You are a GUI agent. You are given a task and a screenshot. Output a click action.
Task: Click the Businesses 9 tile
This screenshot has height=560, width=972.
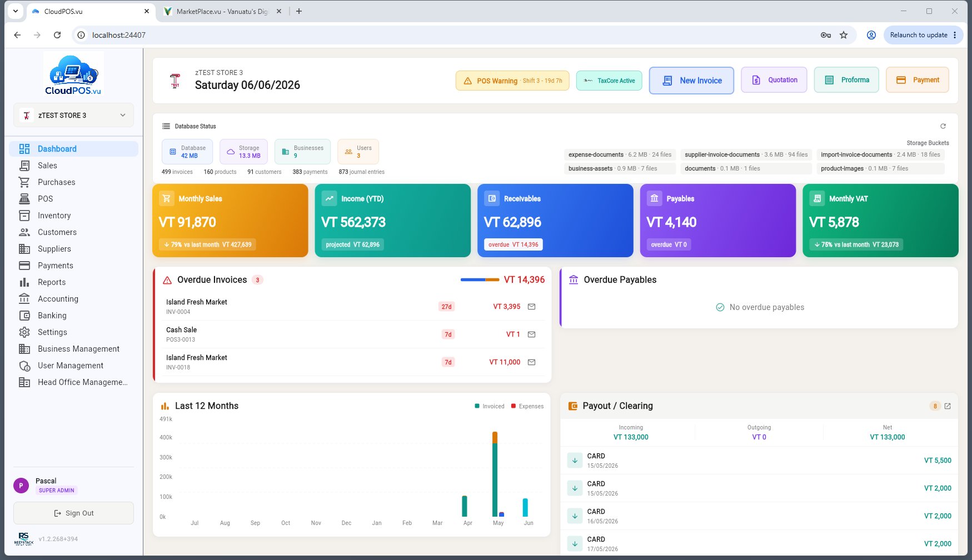point(302,152)
